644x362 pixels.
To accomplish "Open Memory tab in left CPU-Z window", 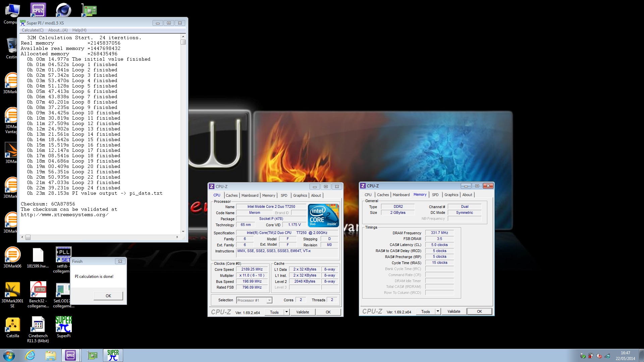I will point(269,195).
